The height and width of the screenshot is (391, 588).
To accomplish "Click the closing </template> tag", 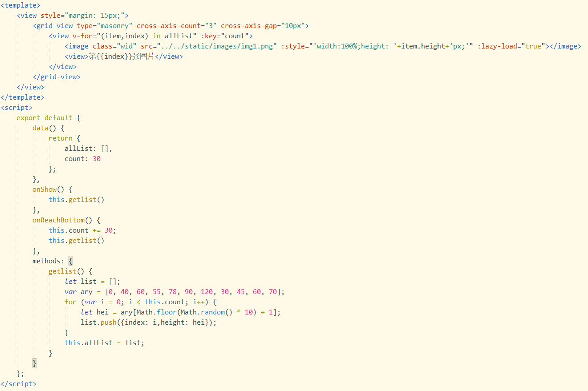I will coord(22,97).
